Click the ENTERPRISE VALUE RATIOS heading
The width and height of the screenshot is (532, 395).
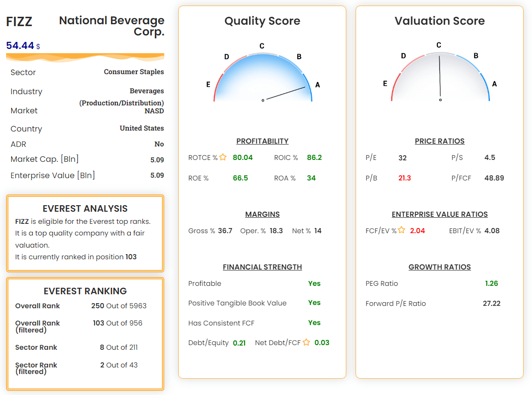pyautogui.click(x=440, y=214)
